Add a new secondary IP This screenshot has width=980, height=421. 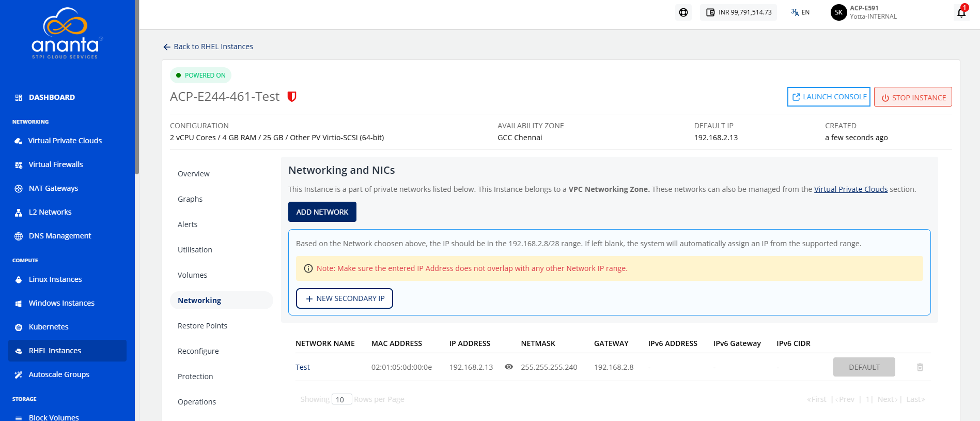pos(345,298)
